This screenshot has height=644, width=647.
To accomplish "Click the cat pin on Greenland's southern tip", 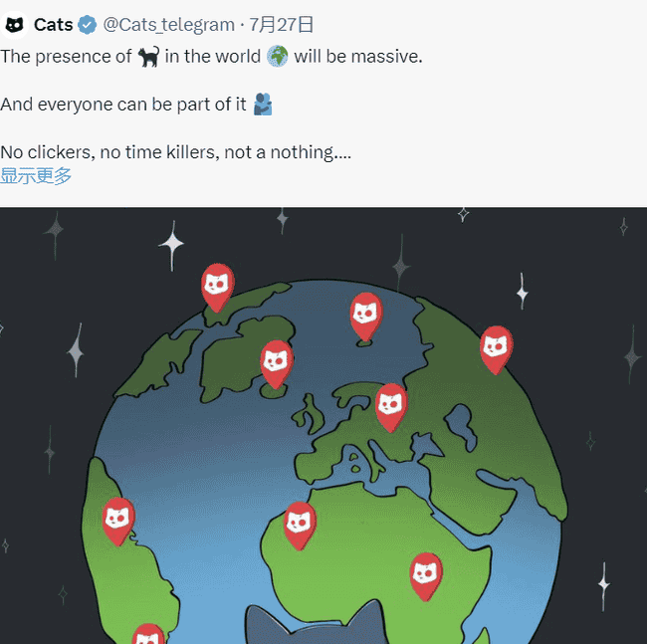I will coord(277,364).
